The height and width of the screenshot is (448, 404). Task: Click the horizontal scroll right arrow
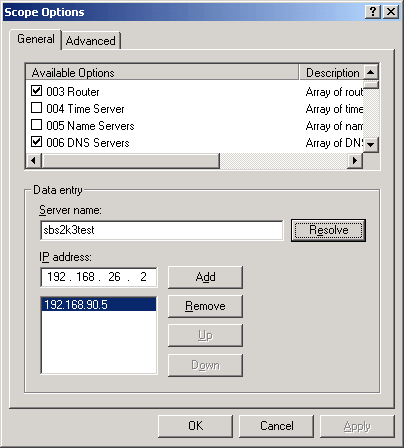pos(355,161)
